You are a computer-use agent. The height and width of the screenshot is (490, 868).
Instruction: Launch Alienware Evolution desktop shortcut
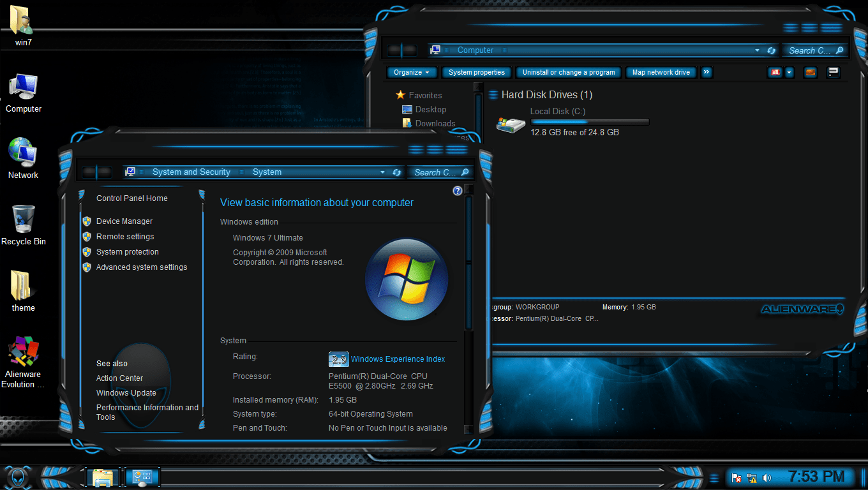23,362
